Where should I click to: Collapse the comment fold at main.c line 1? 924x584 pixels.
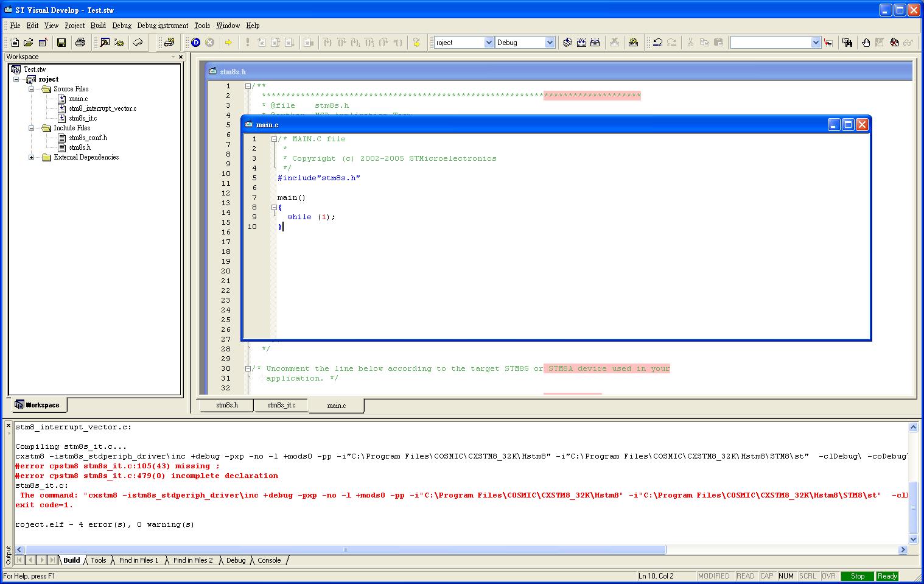(274, 139)
